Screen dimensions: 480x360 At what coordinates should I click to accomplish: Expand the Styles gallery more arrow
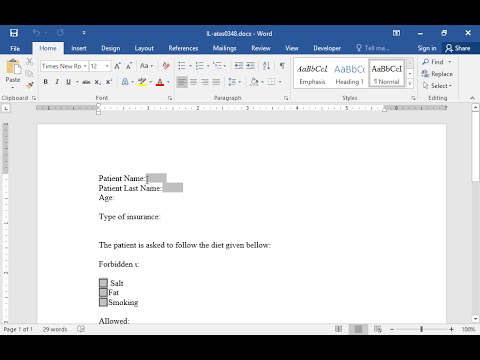tap(410, 83)
